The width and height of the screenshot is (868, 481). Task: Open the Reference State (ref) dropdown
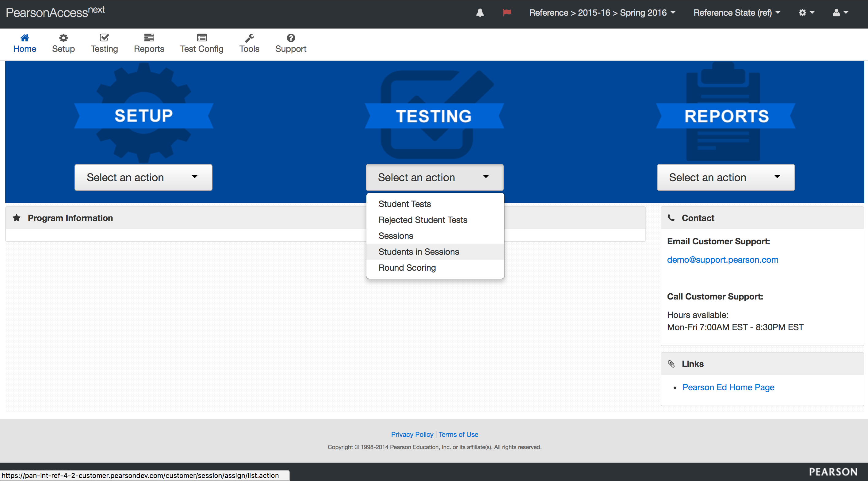pyautogui.click(x=736, y=13)
